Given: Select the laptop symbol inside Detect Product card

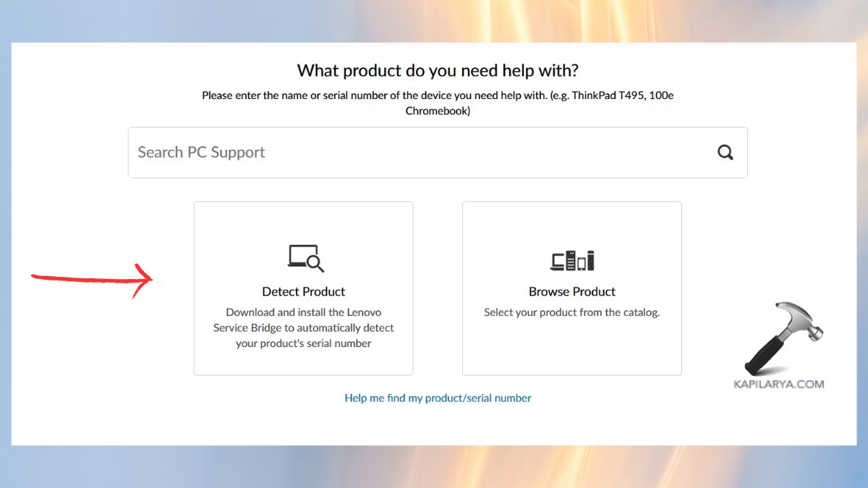Looking at the screenshot, I should tap(299, 254).
